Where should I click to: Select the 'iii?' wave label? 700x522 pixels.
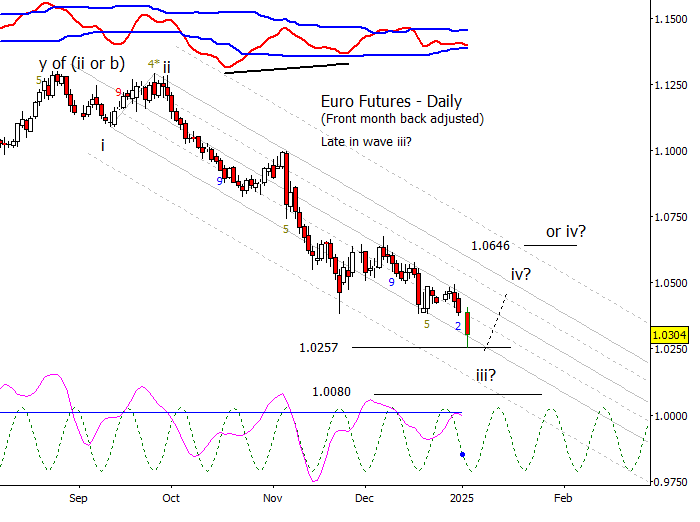(486, 375)
